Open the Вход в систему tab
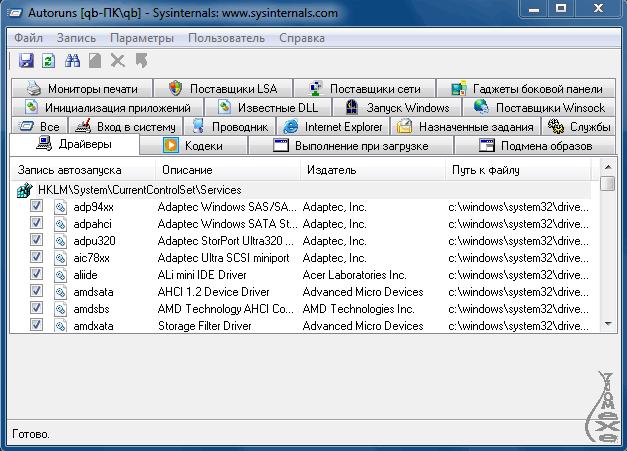The width and height of the screenshot is (627, 451). (125, 127)
